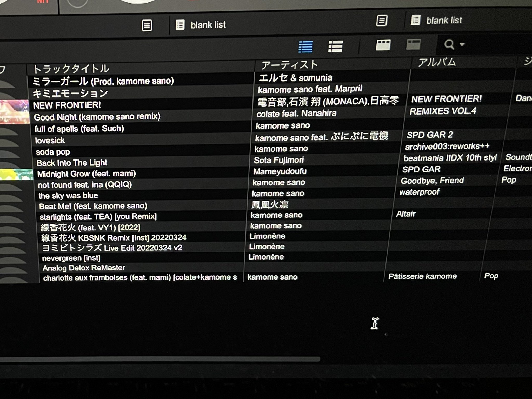Click the left blank list icon
This screenshot has height=399, width=532.
coord(180,25)
